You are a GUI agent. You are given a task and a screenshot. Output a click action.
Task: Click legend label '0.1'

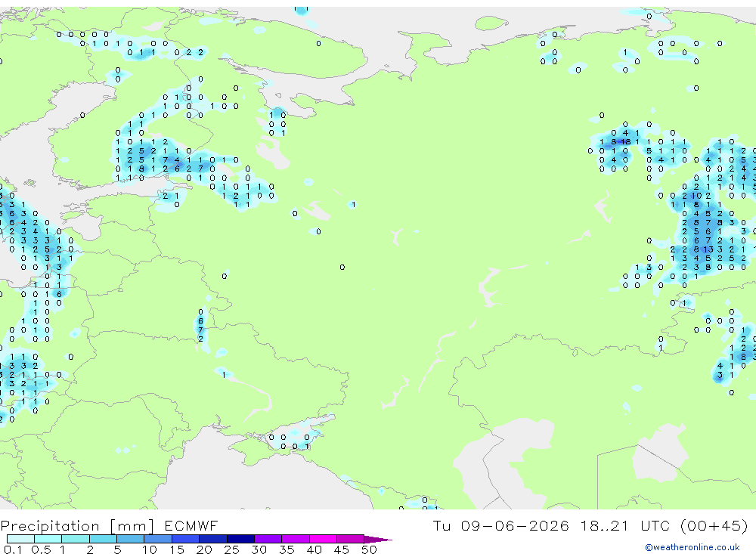click(x=13, y=549)
